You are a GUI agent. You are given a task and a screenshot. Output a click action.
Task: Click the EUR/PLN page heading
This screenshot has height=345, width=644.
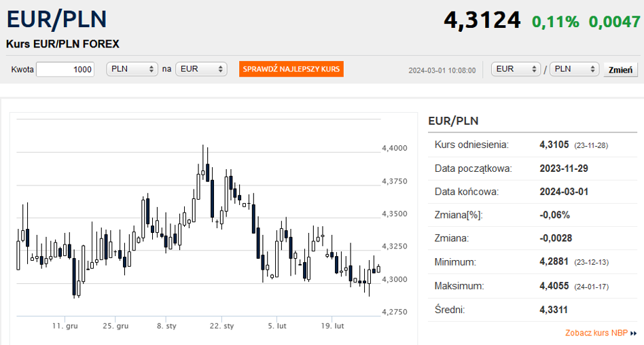[56, 19]
